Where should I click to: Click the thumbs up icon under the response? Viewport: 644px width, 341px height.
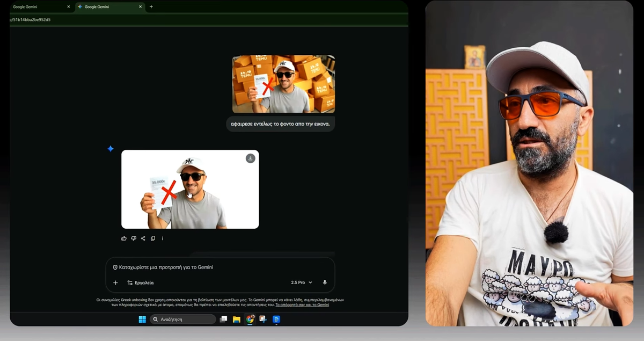pos(124,238)
